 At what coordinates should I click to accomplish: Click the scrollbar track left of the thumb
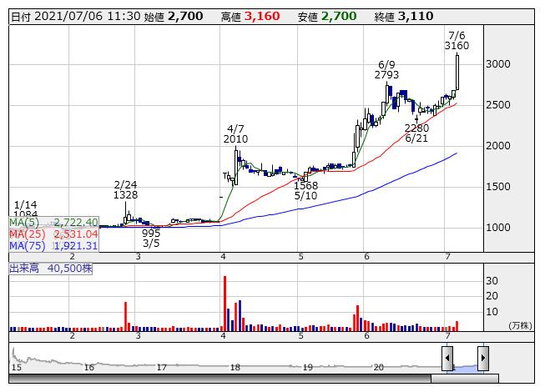[220, 379]
